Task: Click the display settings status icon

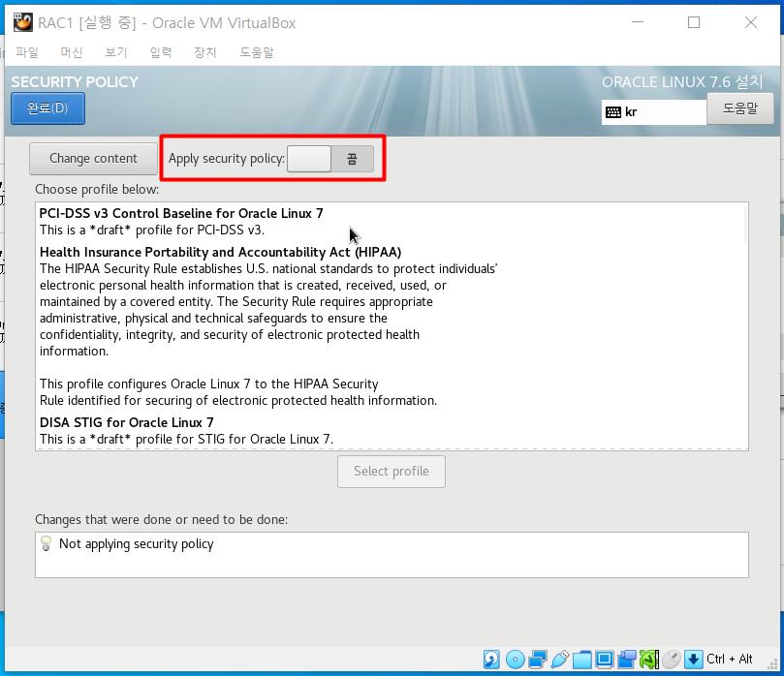Action: (604, 660)
